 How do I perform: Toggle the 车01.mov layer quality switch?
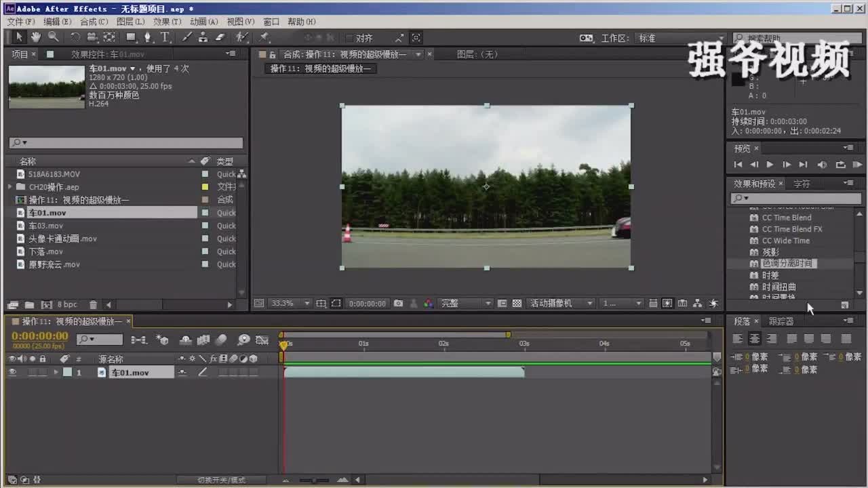[x=202, y=372]
